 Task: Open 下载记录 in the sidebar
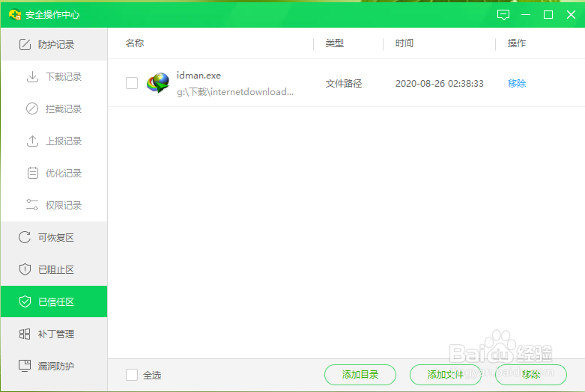point(54,77)
